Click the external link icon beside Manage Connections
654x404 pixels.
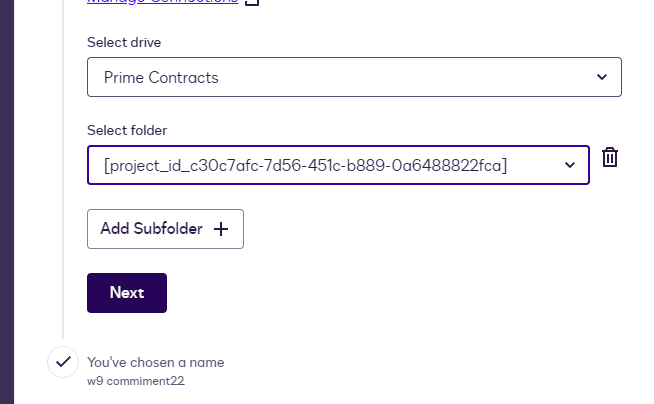(253, 3)
